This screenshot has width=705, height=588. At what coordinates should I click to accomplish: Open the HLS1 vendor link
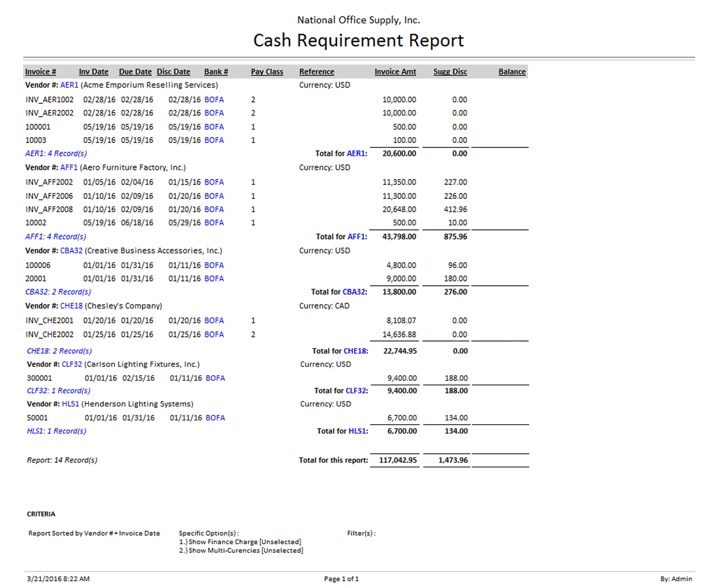(x=71, y=404)
